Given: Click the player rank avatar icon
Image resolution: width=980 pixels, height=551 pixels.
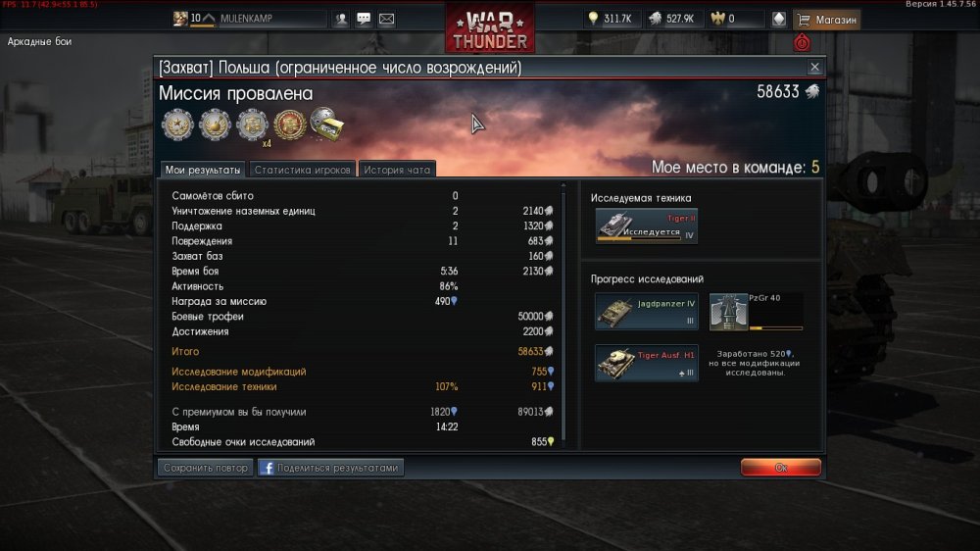Looking at the screenshot, I should (x=180, y=19).
